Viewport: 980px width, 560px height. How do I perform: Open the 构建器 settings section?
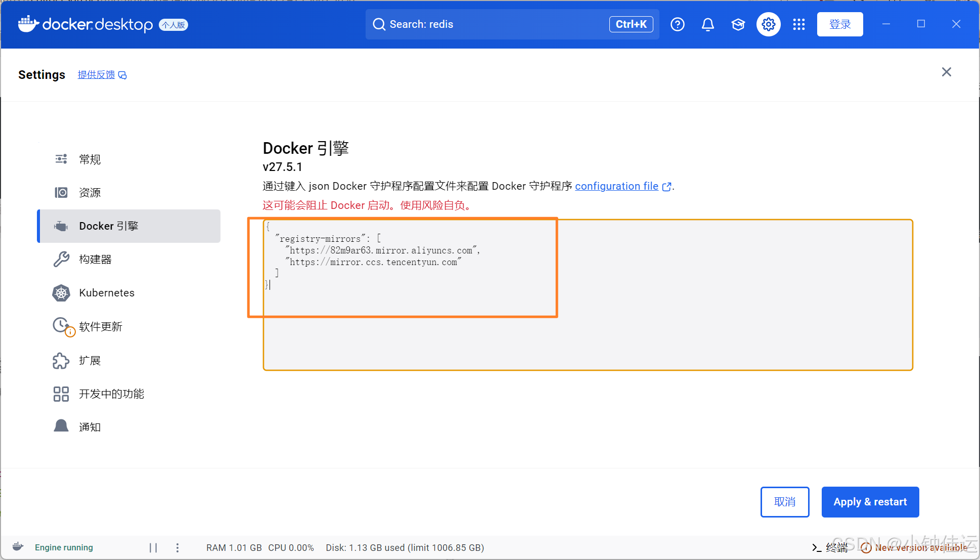point(129,260)
